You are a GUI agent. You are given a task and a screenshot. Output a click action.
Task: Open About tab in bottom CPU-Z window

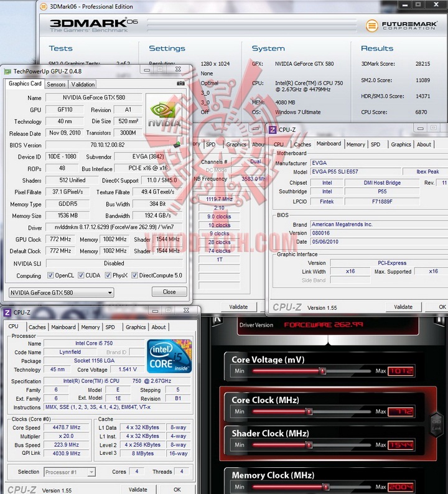(x=159, y=327)
